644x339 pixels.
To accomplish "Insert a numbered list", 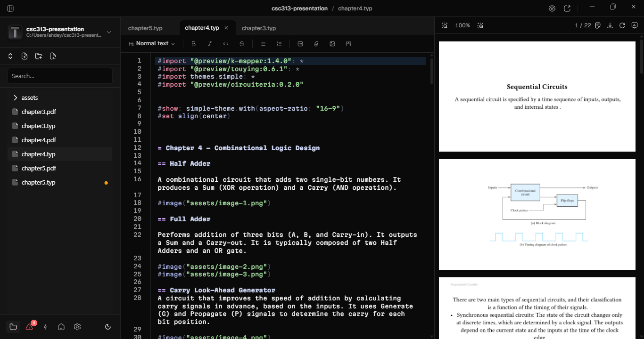I will point(279,44).
